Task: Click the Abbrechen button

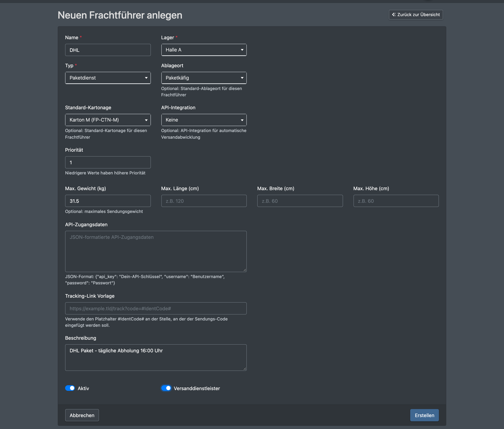Action: click(82, 415)
